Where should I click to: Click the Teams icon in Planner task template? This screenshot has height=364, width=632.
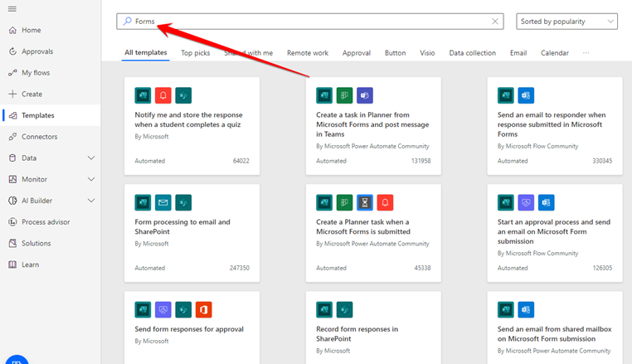pyautogui.click(x=365, y=95)
